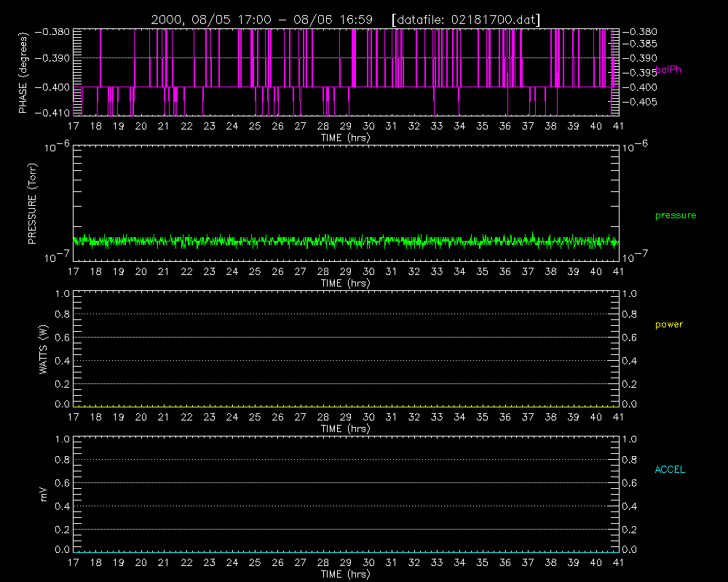
Task: Click hour 29 tick under phase plot
Action: pyautogui.click(x=345, y=127)
